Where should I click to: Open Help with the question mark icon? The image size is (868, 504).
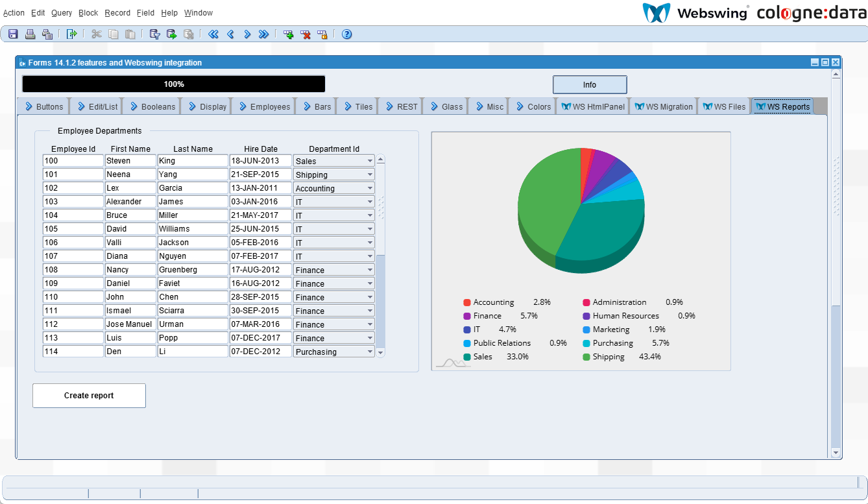click(346, 34)
